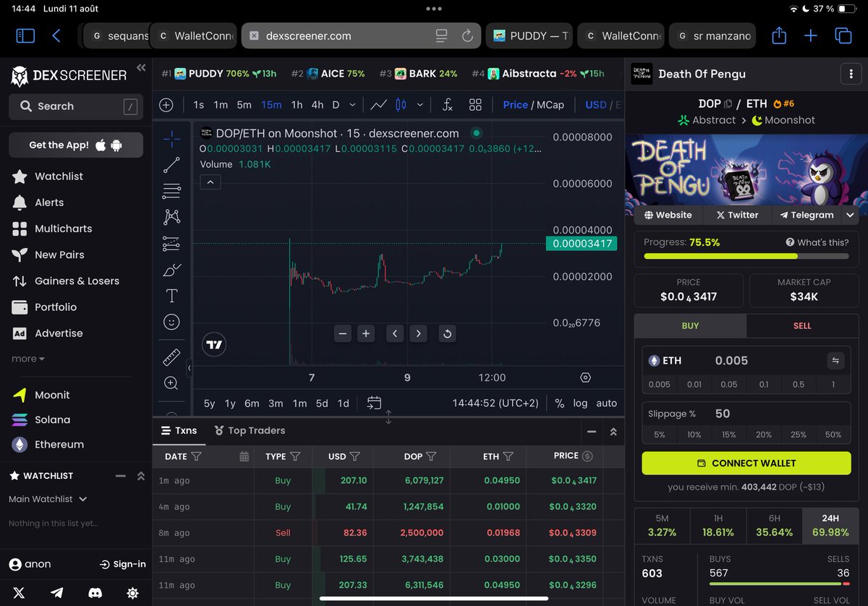The image size is (868, 606).
Task: Select the 15m timeframe
Action: [x=271, y=105]
